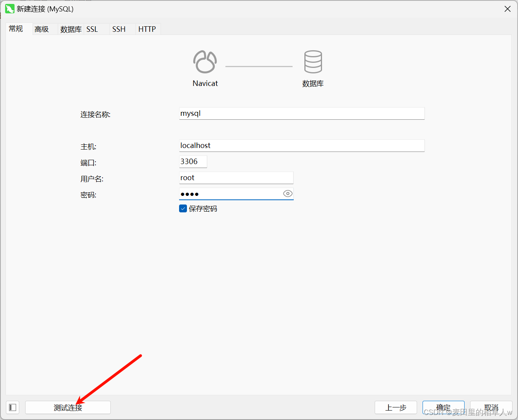Cancel with the 取消 button

pyautogui.click(x=491, y=407)
